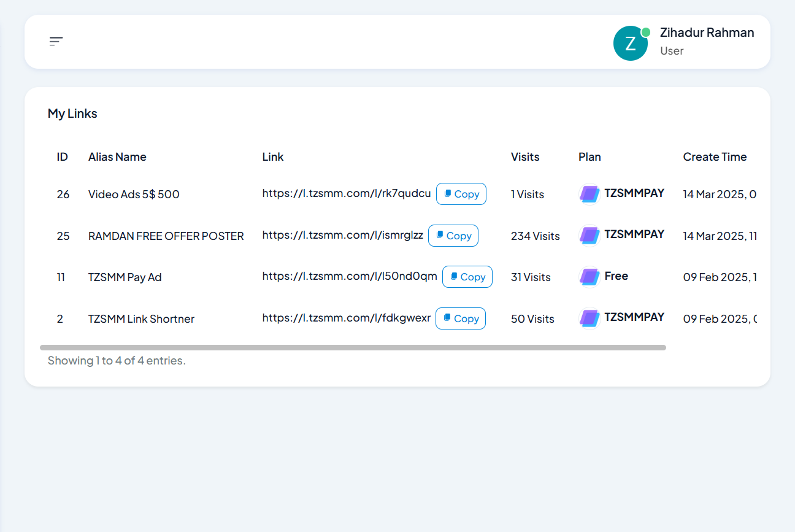Screen dimensions: 795x532
Task: Sort the table by Visits column
Action: tap(525, 156)
